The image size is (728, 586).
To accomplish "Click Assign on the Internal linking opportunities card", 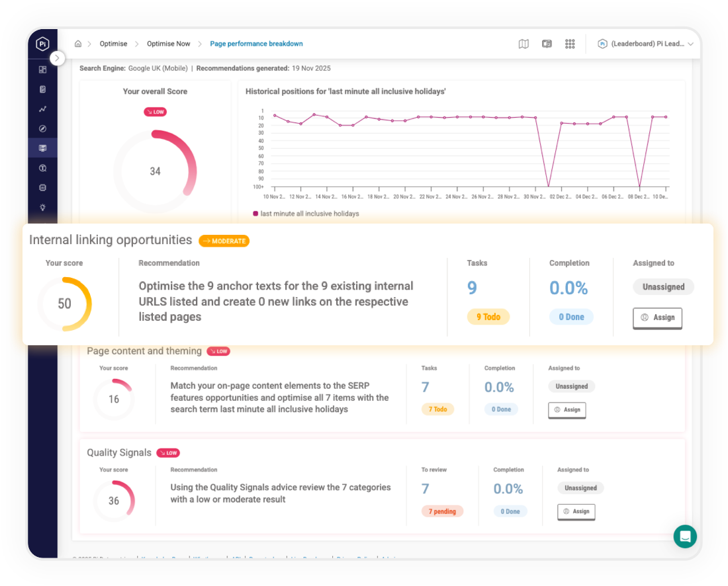I will click(657, 318).
